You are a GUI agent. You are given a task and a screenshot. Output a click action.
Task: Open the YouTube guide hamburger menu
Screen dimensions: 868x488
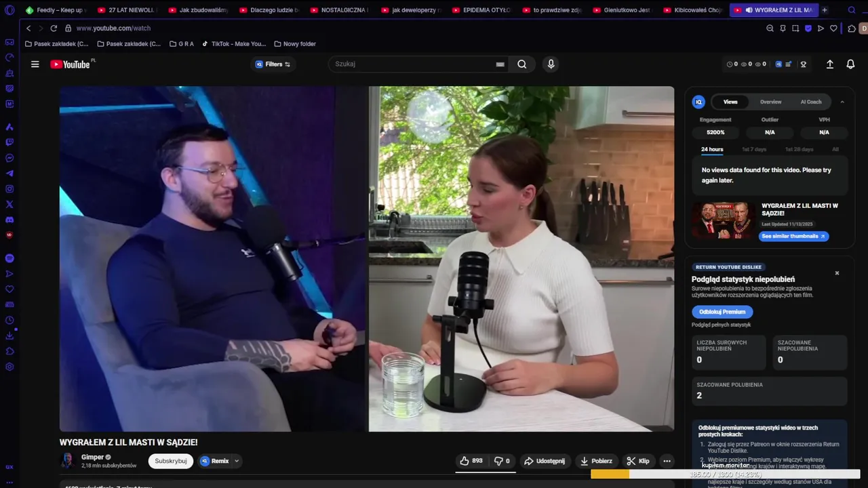(35, 64)
